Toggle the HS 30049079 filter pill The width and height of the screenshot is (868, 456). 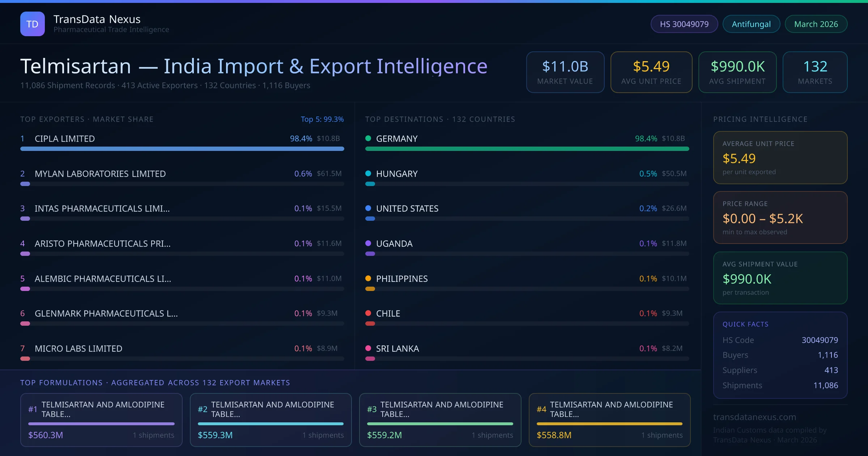point(684,24)
